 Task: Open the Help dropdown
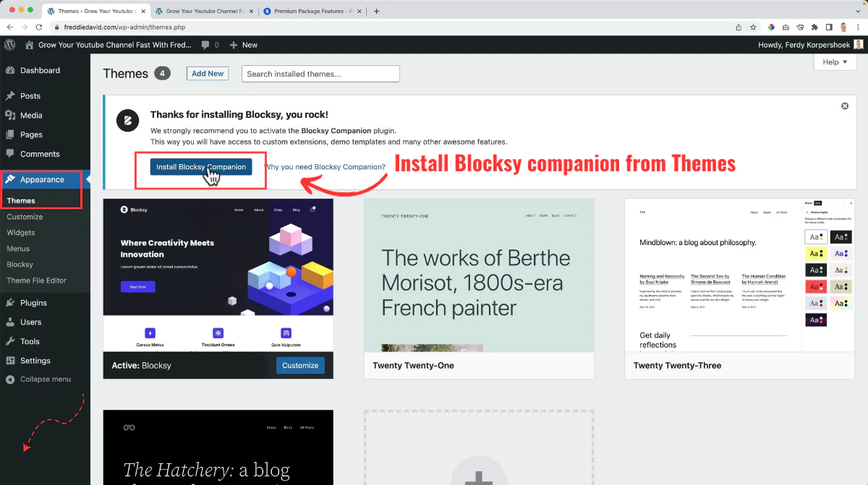coord(834,62)
